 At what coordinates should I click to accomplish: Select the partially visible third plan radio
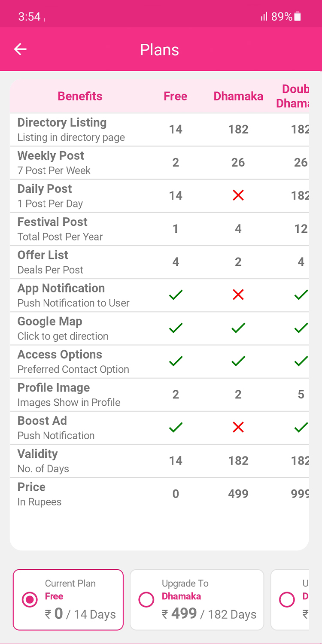pos(287,600)
